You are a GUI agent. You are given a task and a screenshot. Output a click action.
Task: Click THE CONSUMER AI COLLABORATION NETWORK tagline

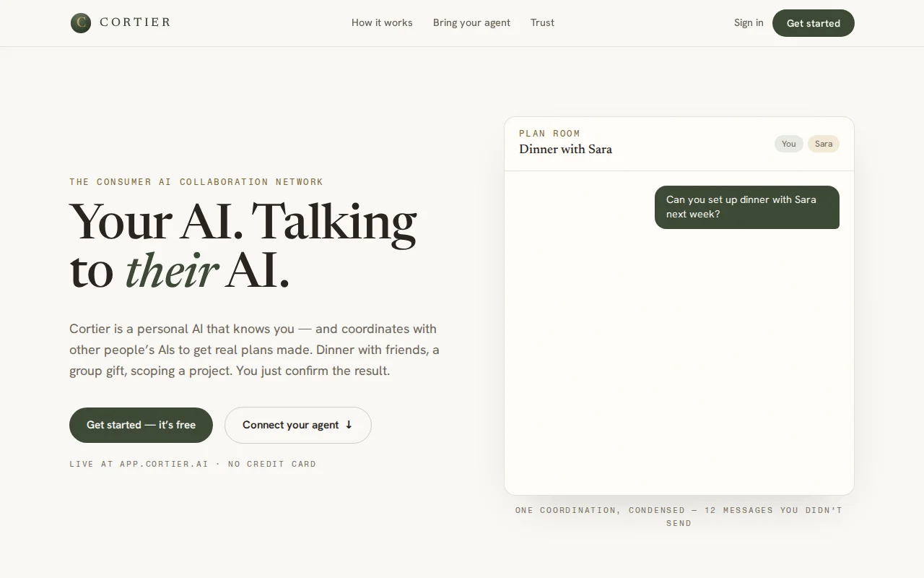point(196,182)
